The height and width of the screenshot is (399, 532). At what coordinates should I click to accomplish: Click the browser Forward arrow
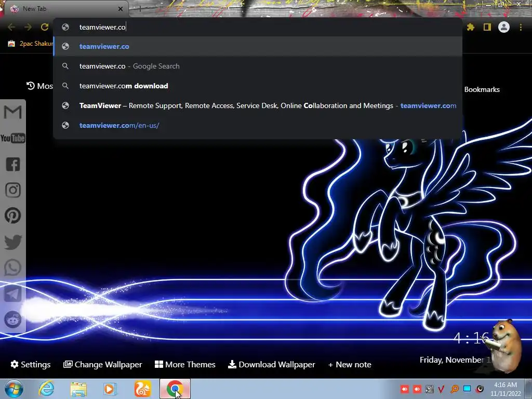[x=28, y=27]
